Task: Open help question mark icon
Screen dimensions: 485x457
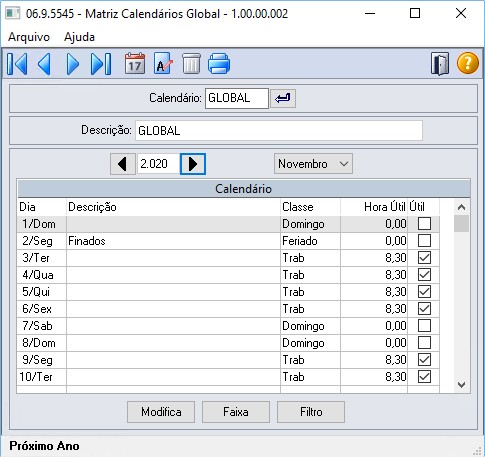Action: click(x=467, y=63)
